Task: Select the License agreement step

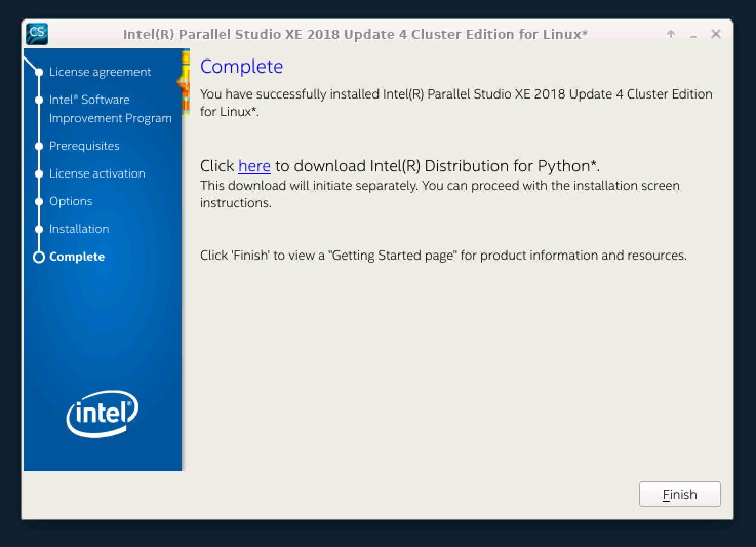Action: pyautogui.click(x=100, y=72)
